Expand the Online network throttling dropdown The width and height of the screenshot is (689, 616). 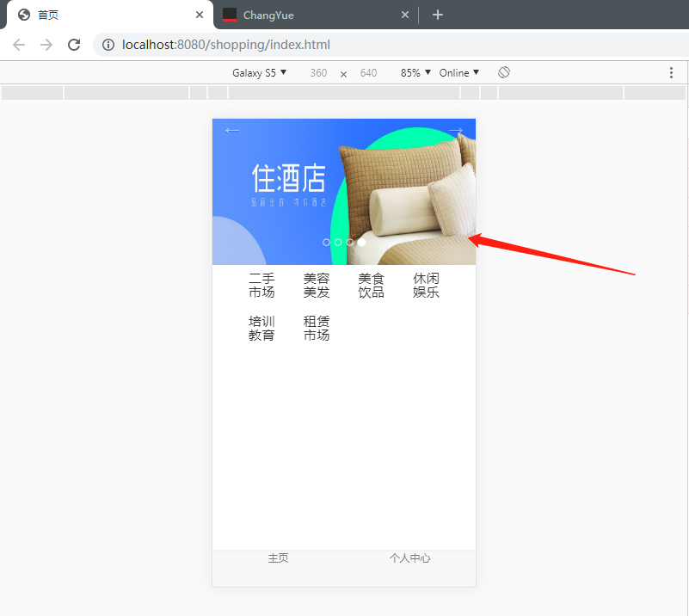point(459,73)
